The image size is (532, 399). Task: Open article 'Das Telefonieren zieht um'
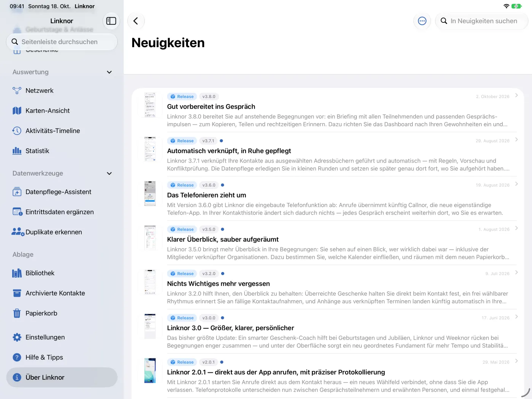[x=328, y=199]
